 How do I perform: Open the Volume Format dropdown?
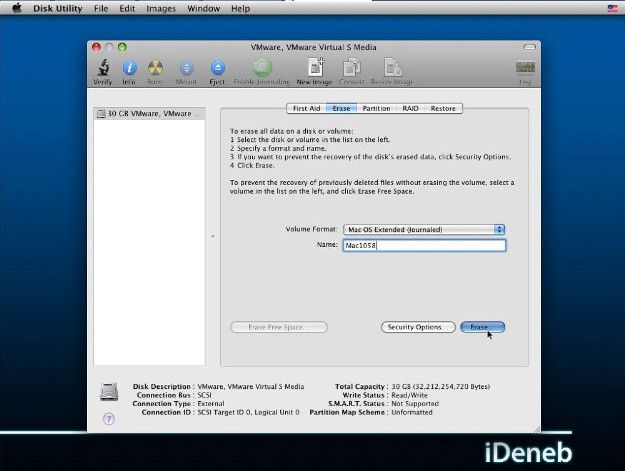[424, 230]
